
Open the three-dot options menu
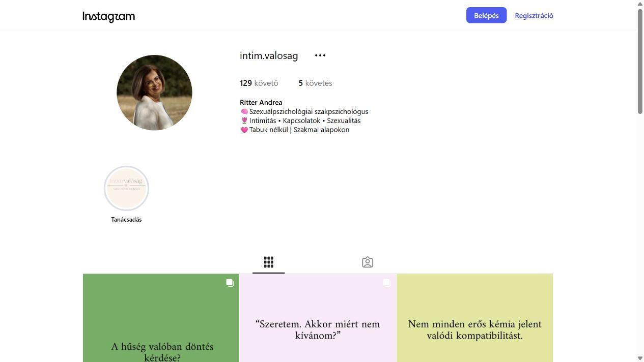(x=320, y=55)
